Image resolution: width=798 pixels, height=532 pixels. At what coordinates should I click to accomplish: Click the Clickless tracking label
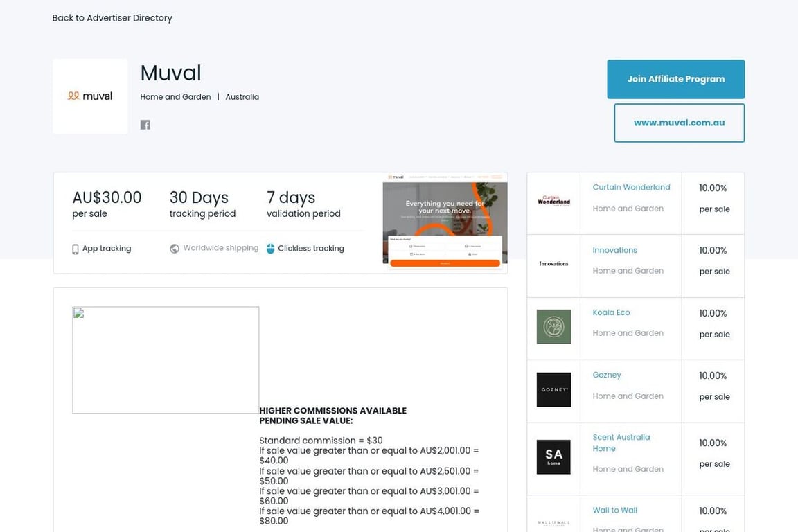click(x=311, y=249)
